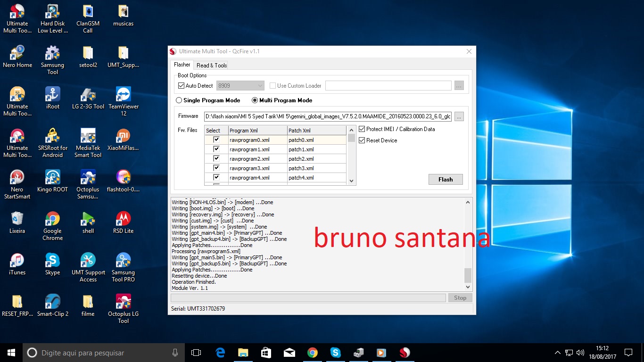Select the flashtool desktop icon
644x362 pixels.
point(123,181)
